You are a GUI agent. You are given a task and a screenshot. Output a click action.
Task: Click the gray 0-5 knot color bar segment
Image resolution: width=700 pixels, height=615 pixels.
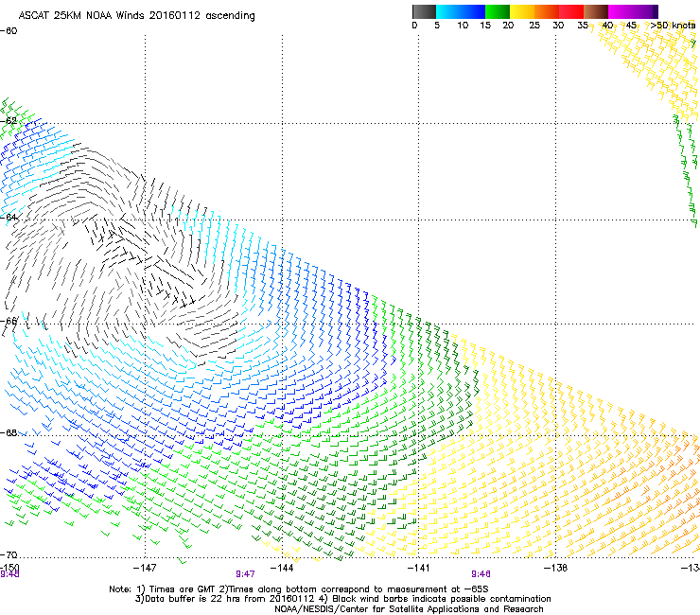coord(424,11)
